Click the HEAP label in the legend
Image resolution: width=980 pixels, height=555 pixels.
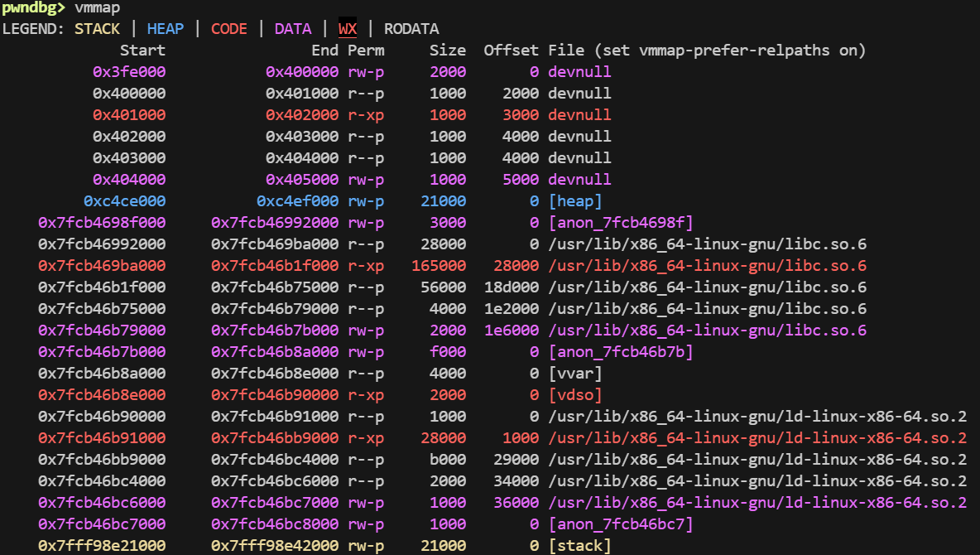coord(166,29)
